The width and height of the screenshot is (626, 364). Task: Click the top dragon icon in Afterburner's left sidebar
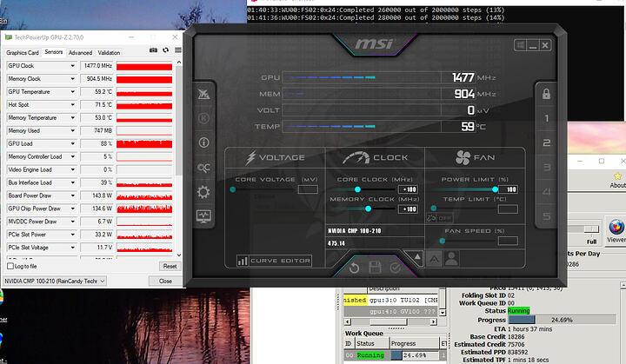203,94
